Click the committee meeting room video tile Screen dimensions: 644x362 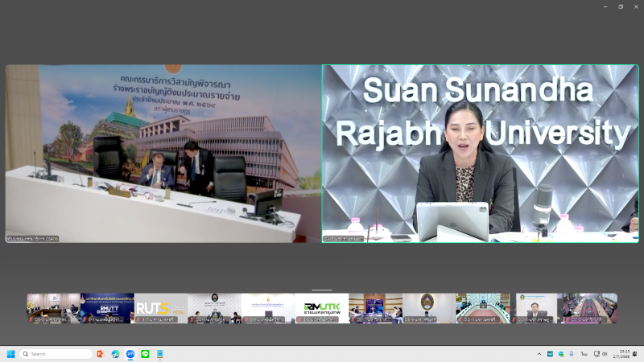pos(163,154)
